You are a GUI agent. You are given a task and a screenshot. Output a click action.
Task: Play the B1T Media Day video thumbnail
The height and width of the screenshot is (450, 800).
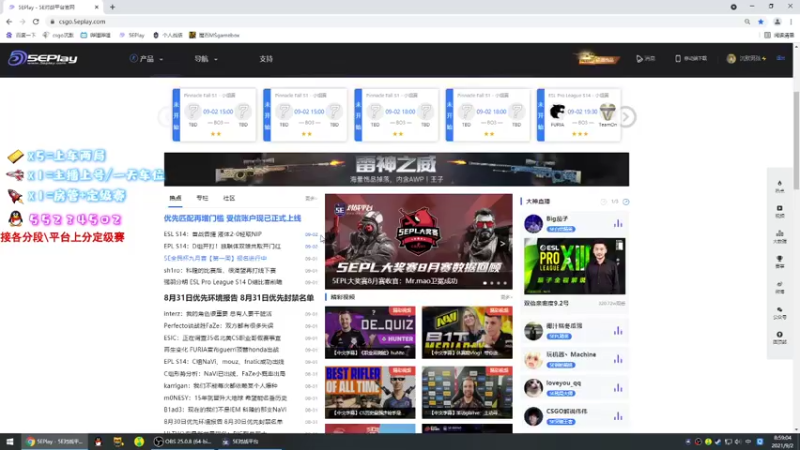pyautogui.click(x=467, y=332)
